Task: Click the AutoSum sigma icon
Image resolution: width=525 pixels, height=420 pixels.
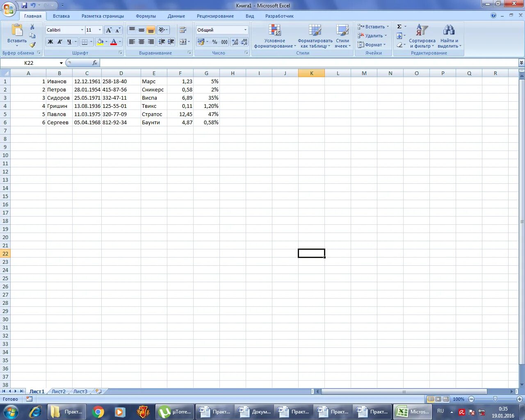Action: click(399, 27)
